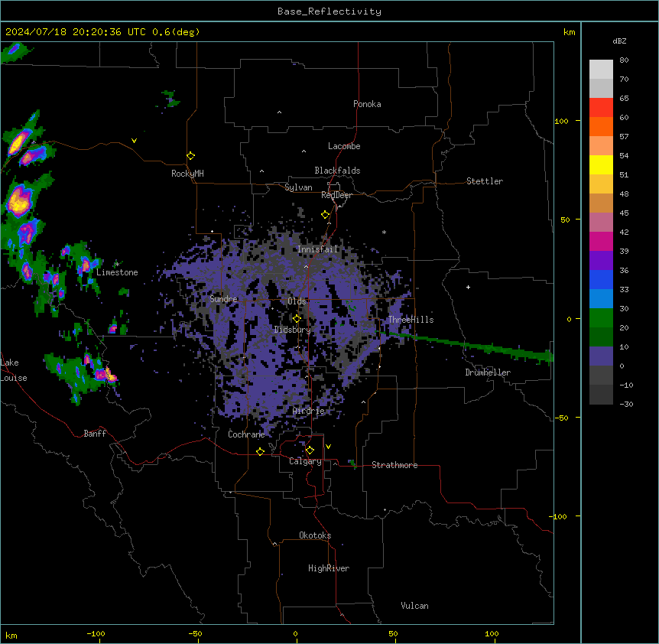The width and height of the screenshot is (659, 644).
Task: Click the 0 tick on the horizontal axis
Action: pyautogui.click(x=295, y=633)
